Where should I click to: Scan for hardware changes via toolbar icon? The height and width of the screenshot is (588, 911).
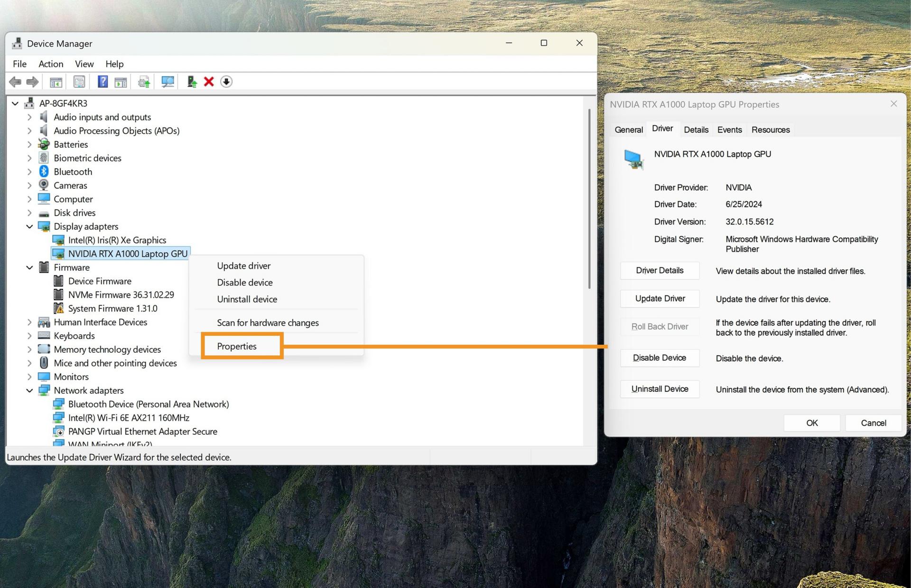pyautogui.click(x=167, y=82)
